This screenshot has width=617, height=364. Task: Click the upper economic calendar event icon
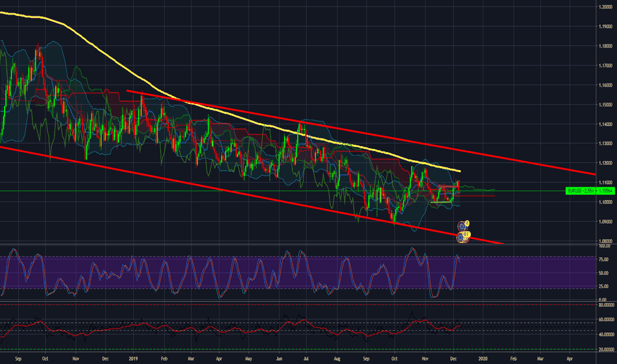(461, 226)
